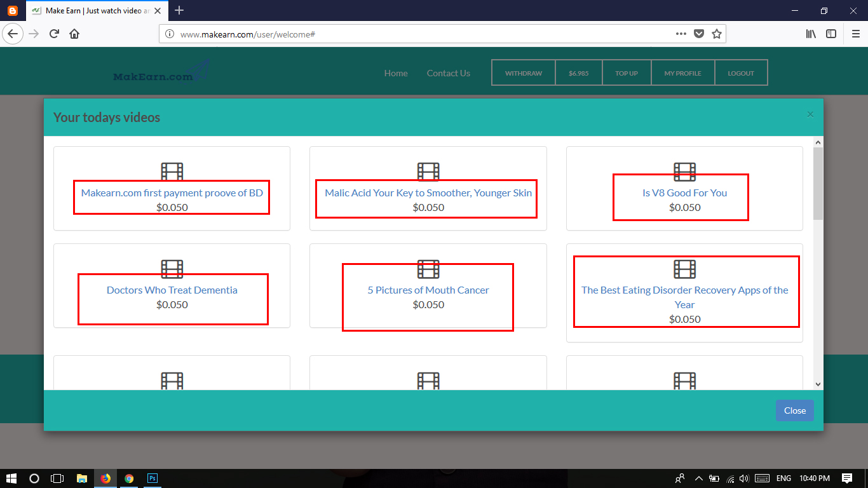Launch Chrome from the taskbar
The width and height of the screenshot is (868, 488).
pyautogui.click(x=129, y=478)
